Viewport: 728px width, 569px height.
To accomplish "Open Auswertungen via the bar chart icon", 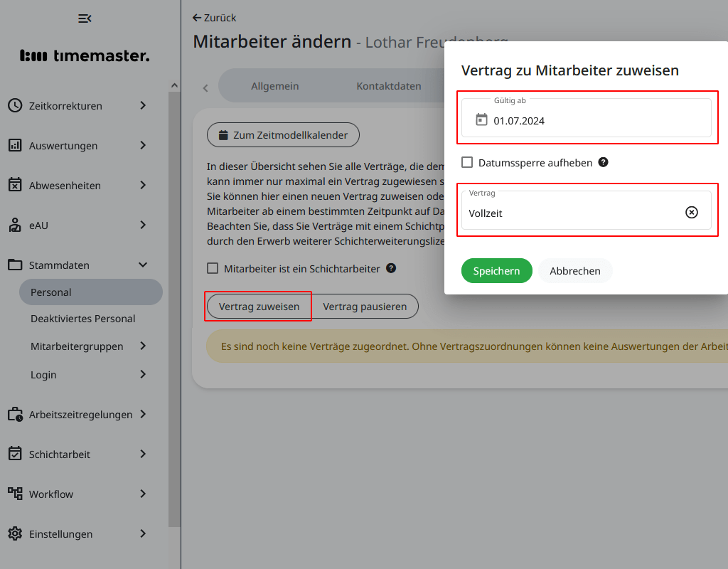I will pyautogui.click(x=15, y=145).
